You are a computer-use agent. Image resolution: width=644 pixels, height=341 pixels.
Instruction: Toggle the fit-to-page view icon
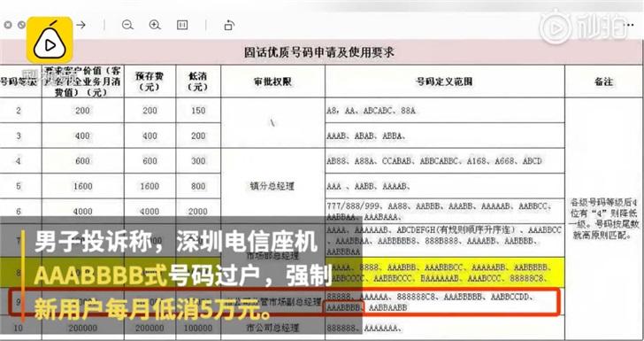point(182,25)
